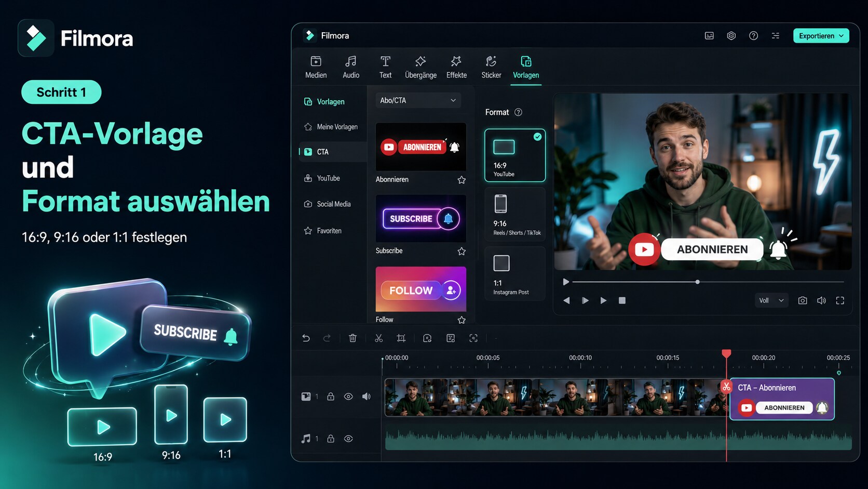Click the play button right of the backward arrow
Image resolution: width=868 pixels, height=489 pixels.
(x=585, y=300)
